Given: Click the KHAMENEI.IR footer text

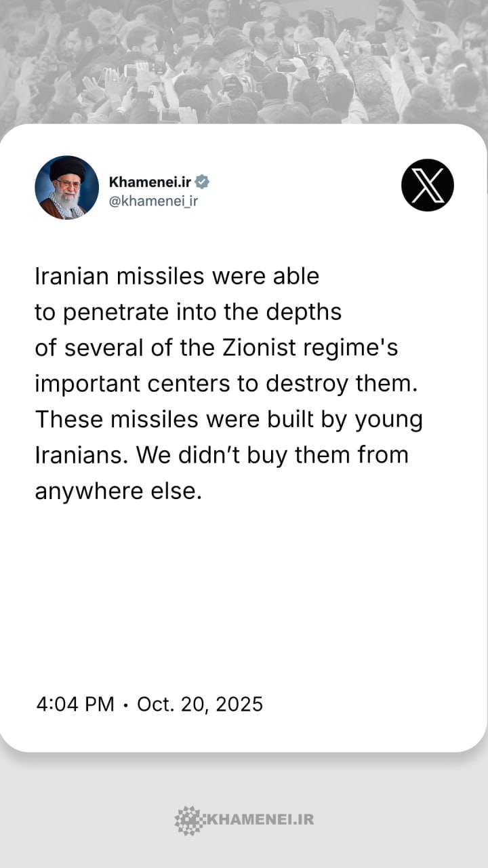Looking at the screenshot, I should click(x=260, y=820).
